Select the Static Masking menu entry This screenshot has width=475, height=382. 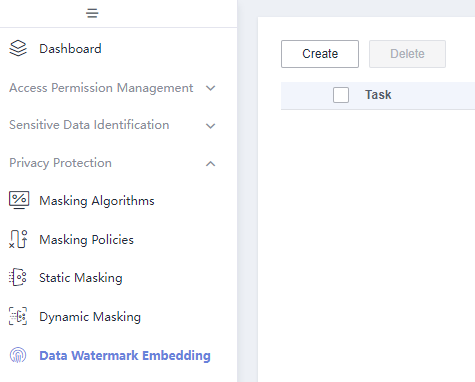(81, 278)
